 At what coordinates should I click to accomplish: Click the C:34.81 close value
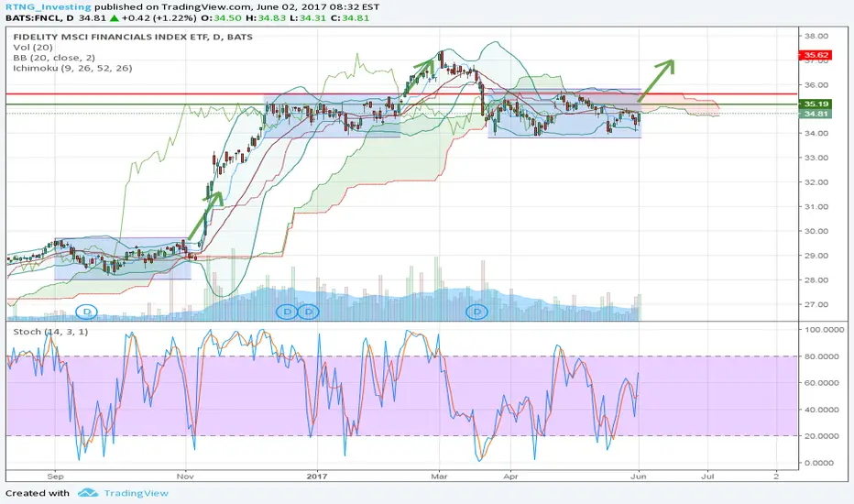[x=350, y=18]
